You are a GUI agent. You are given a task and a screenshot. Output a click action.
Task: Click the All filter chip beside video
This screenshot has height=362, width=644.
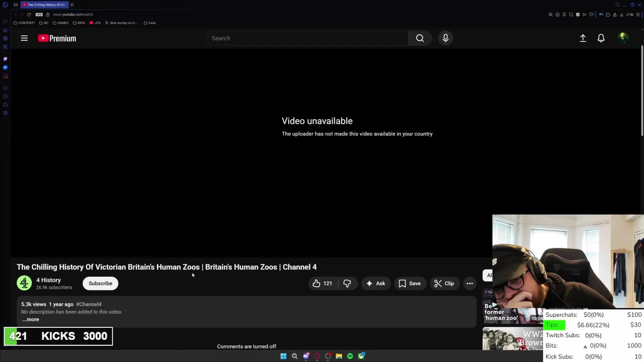[488, 275]
